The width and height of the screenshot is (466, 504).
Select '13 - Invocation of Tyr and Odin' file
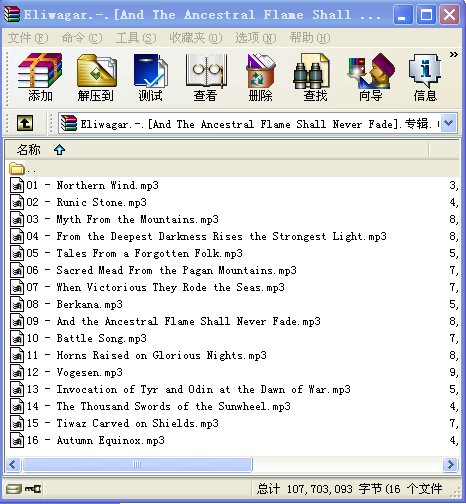(180, 389)
